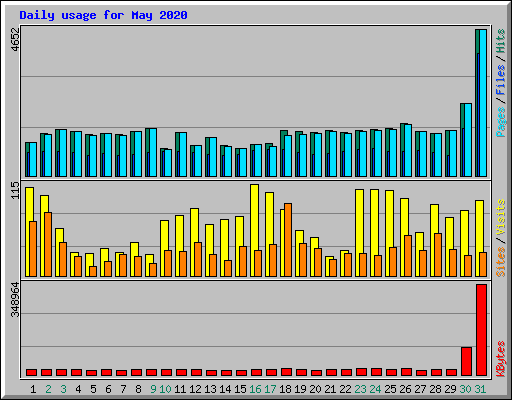The height and width of the screenshot is (400, 512).
Task: Click day 20 on the date axis
Action: tap(315, 389)
